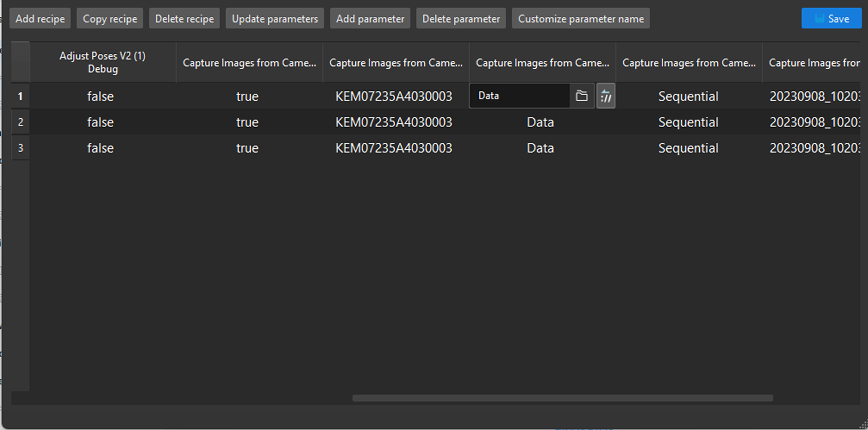Click the Copy recipe button
The image size is (868, 430).
click(110, 18)
